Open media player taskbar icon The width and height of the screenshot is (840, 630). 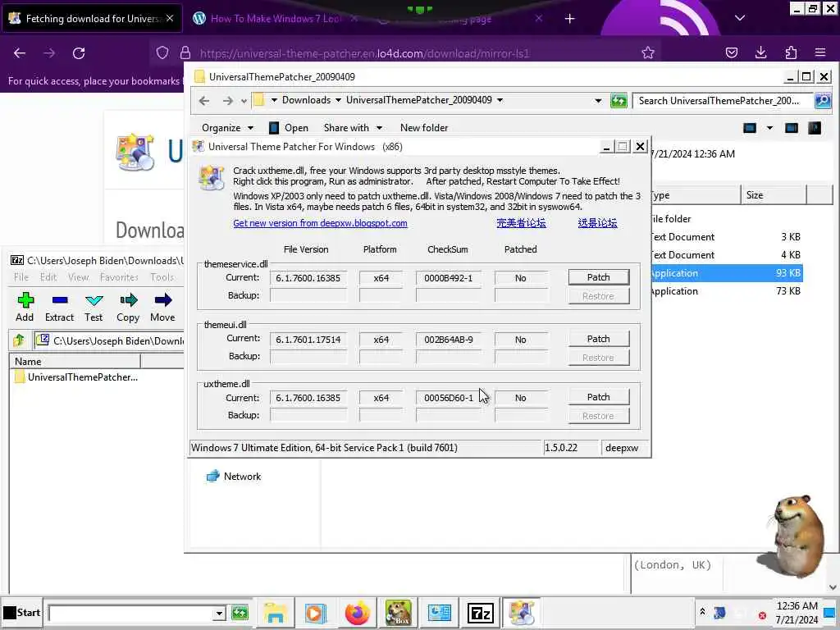pyautogui.click(x=315, y=613)
